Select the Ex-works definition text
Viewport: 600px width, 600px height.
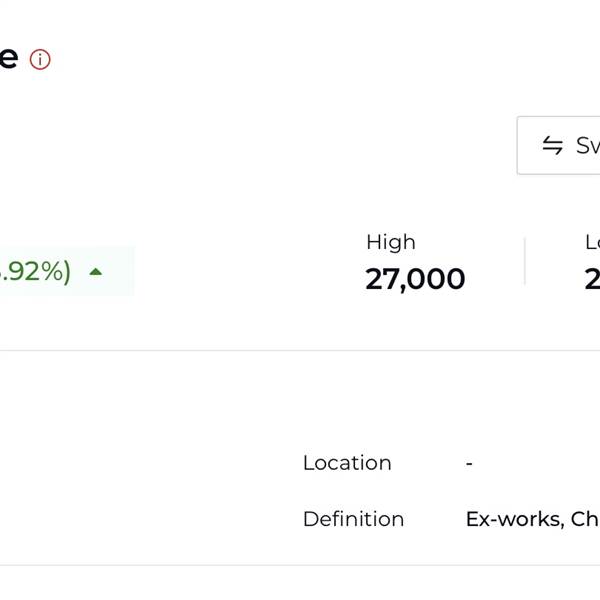pyautogui.click(x=532, y=519)
